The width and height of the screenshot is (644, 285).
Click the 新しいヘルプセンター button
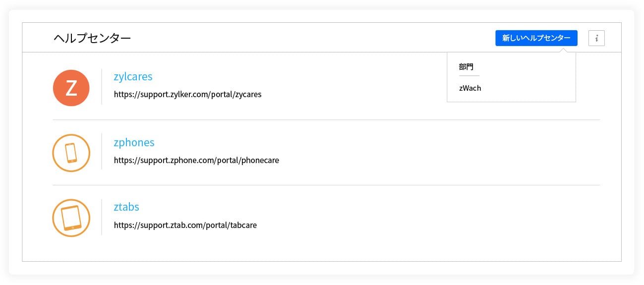pos(536,38)
